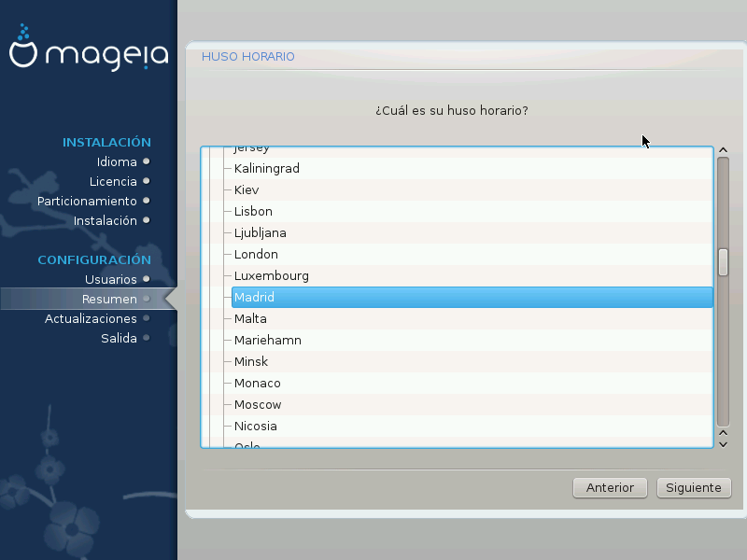
Task: Click the scroll up arrow of the list
Action: click(723, 150)
